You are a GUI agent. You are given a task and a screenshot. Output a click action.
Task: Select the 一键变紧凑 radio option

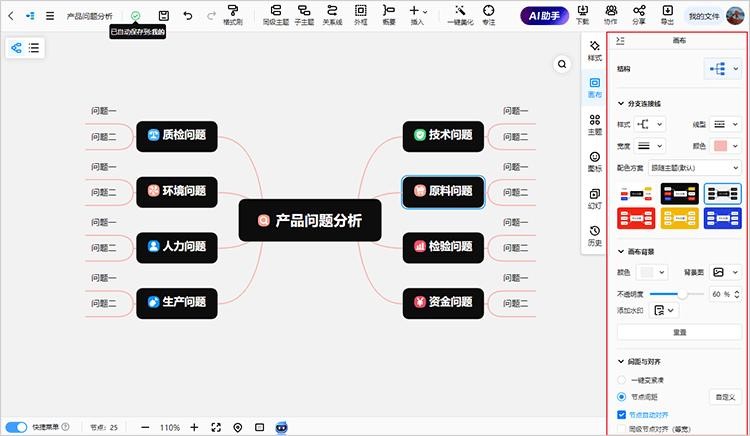click(x=622, y=380)
